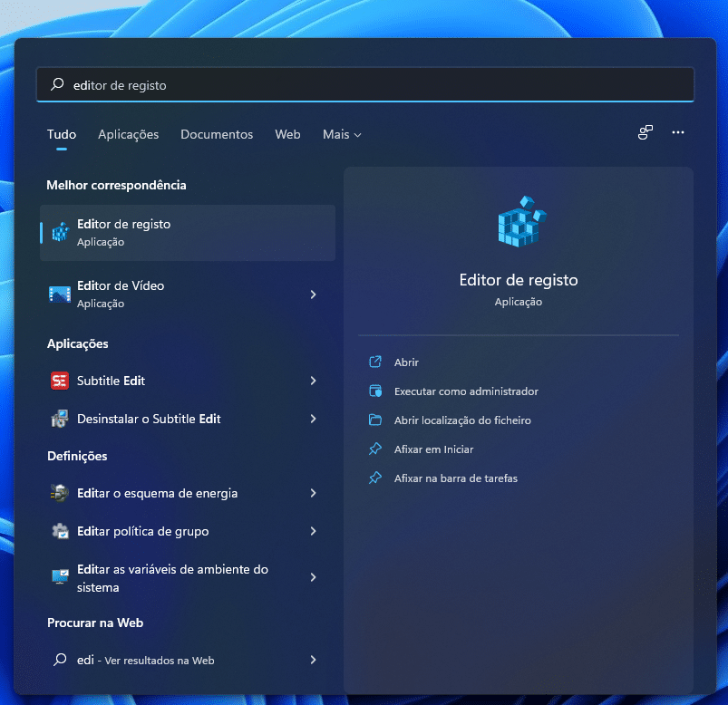Click the Editar política de grupo icon
Image resolution: width=728 pixels, height=705 pixels.
tap(60, 531)
